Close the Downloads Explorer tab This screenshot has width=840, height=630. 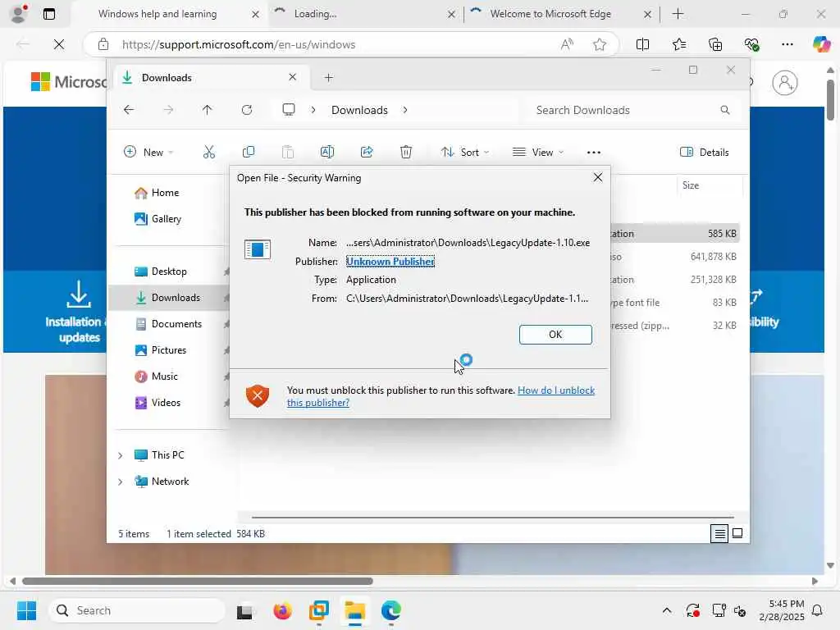pos(293,77)
